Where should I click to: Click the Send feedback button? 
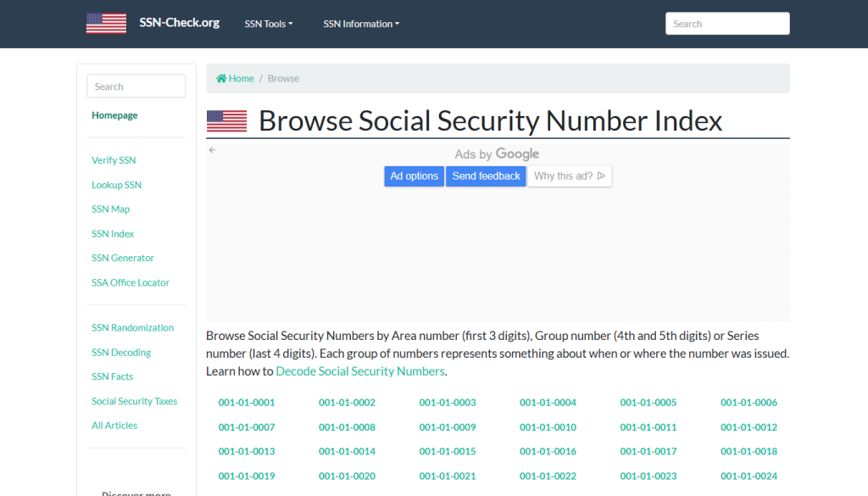[486, 176]
